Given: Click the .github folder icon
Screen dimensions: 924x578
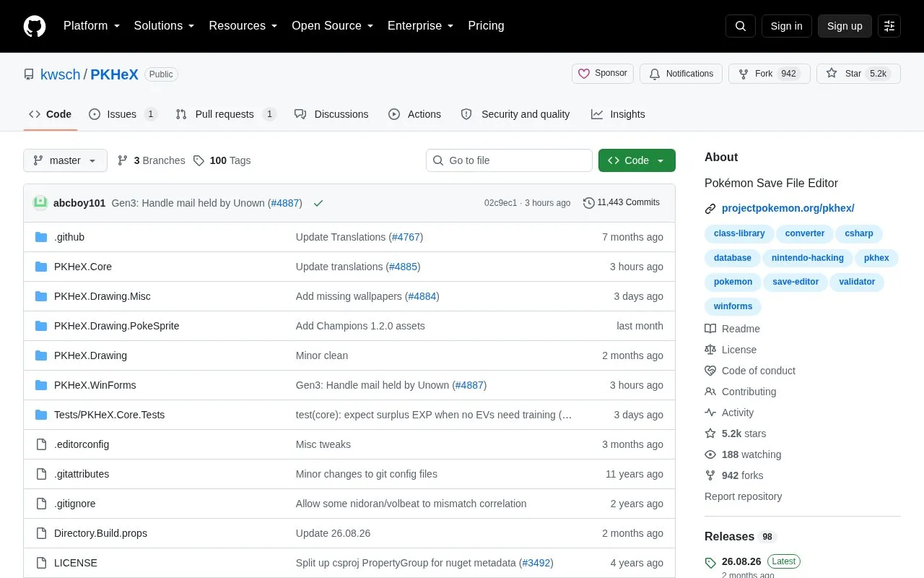Looking at the screenshot, I should (41, 237).
